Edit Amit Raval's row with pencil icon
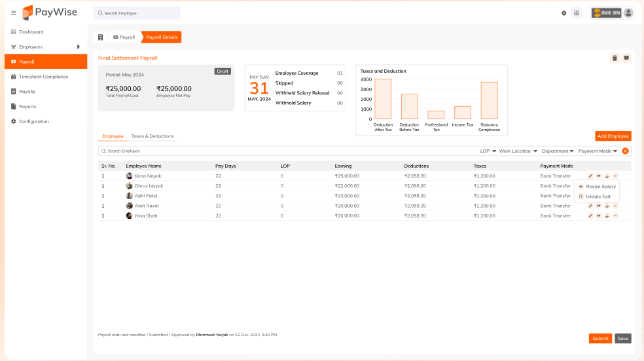The width and height of the screenshot is (644, 361). click(x=590, y=206)
